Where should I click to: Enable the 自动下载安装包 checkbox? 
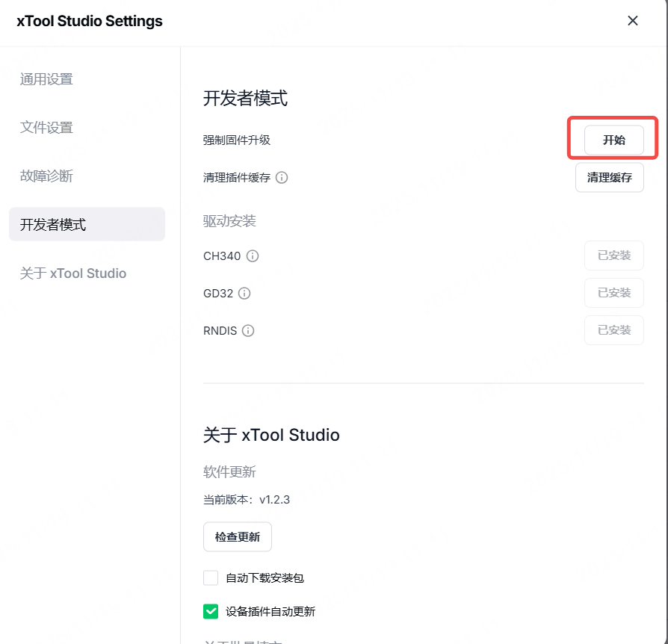[211, 578]
